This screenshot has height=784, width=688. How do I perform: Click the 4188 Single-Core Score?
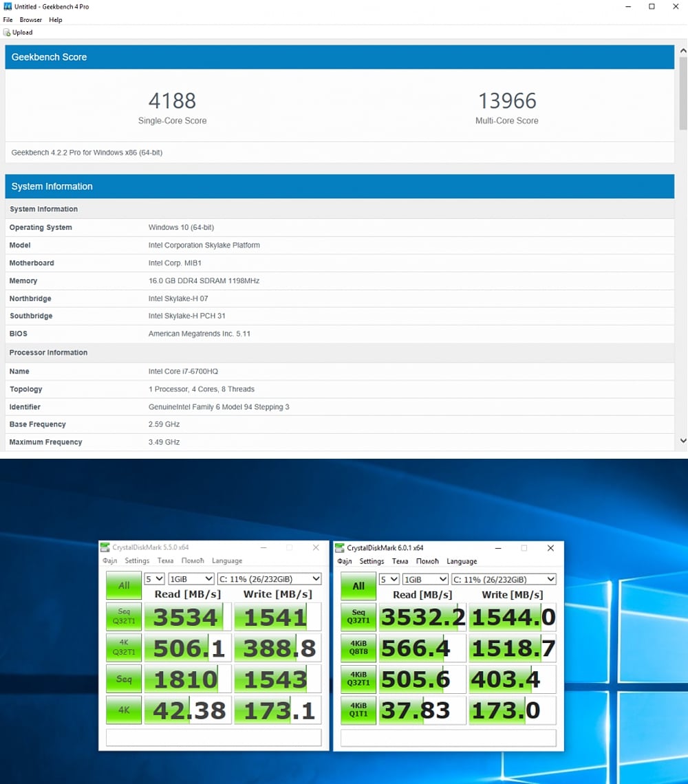[x=172, y=101]
